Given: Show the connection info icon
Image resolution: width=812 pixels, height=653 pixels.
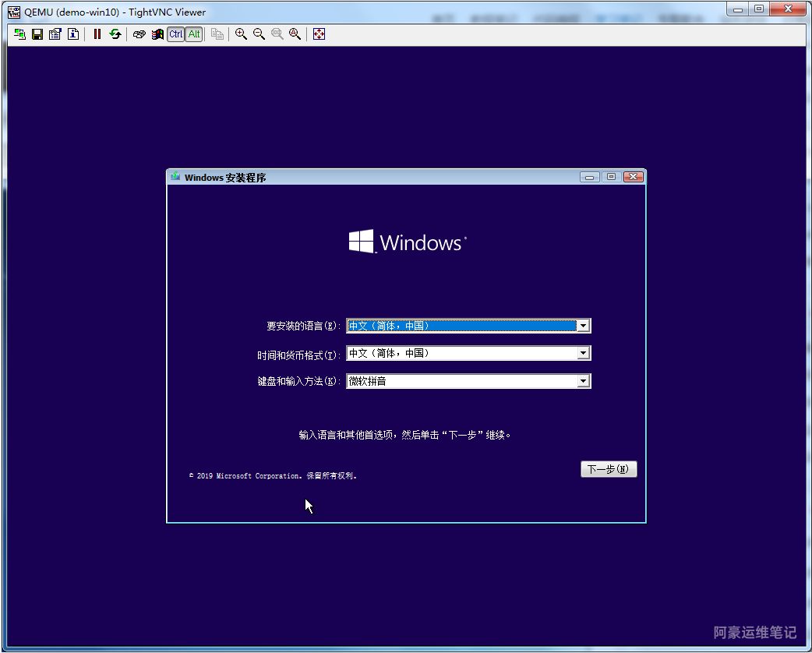Looking at the screenshot, I should pos(73,34).
